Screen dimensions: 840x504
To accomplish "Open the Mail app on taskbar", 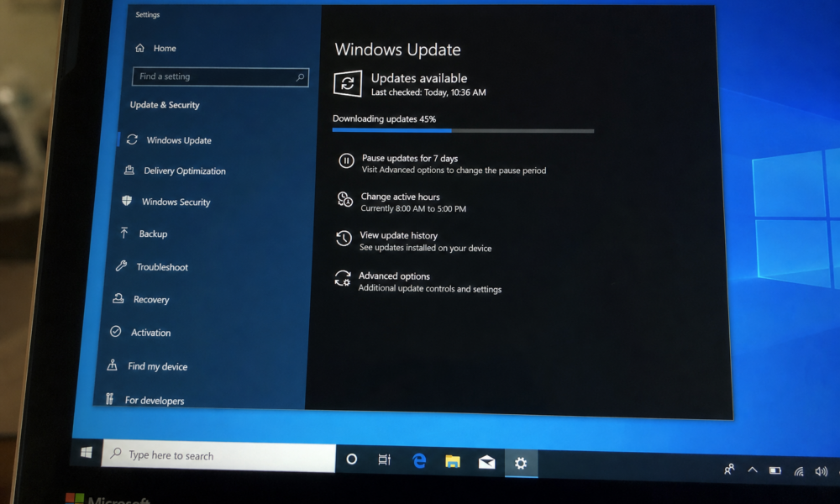I will tap(486, 462).
